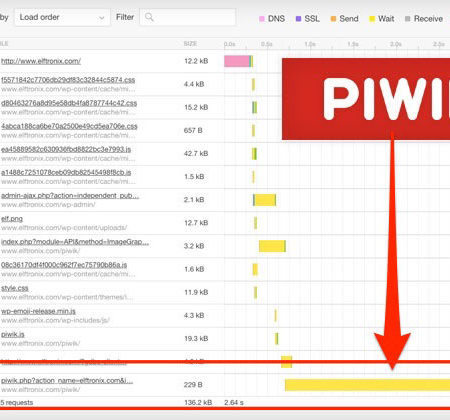450x420 pixels.
Task: Click the pink DNS bar for elftronix.com
Action: coord(237,61)
